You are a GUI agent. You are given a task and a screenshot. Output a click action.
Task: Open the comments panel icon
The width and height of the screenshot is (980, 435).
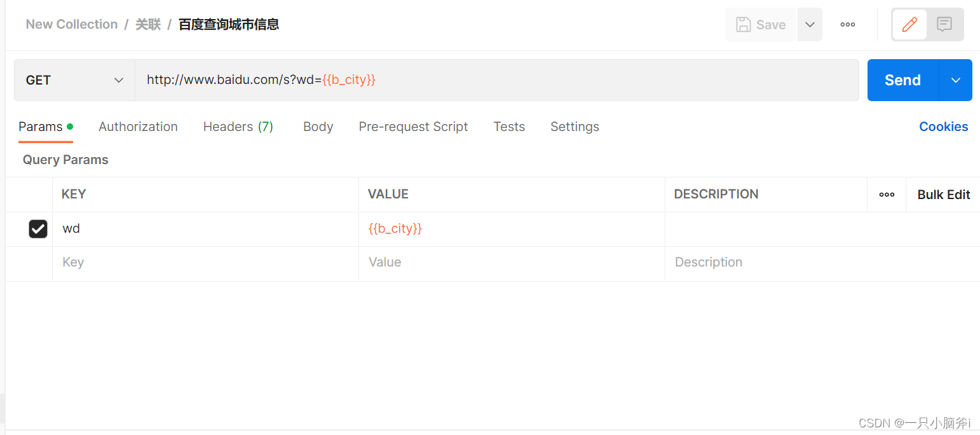[x=944, y=25]
